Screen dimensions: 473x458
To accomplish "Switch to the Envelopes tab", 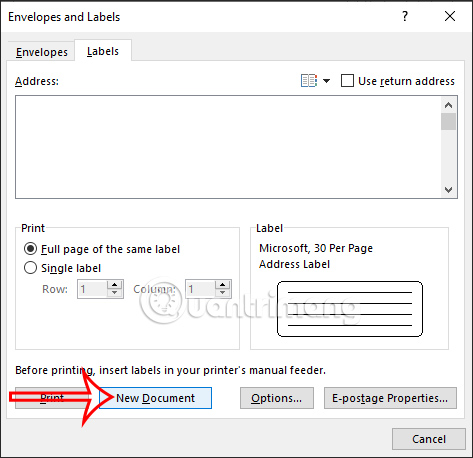I will coord(42,52).
